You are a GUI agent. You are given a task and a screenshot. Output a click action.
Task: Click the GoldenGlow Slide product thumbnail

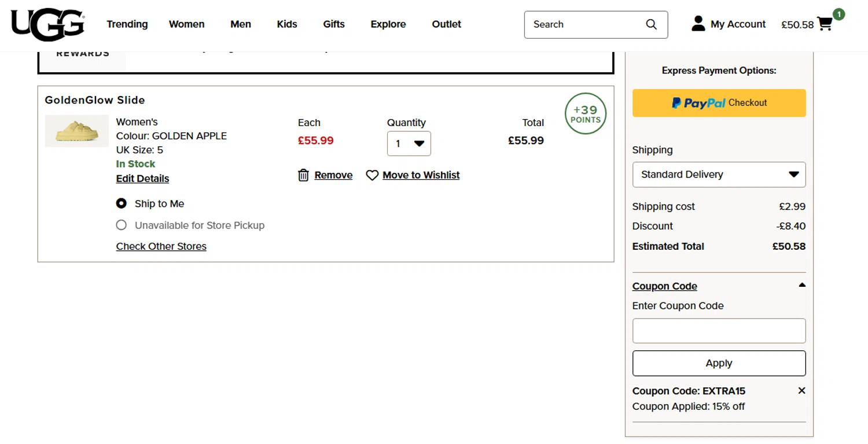[x=77, y=131]
